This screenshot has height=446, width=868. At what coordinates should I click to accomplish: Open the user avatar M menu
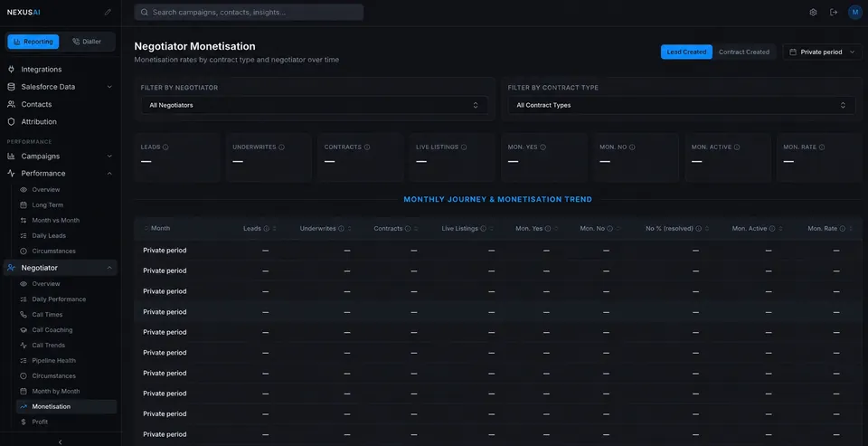tap(855, 12)
